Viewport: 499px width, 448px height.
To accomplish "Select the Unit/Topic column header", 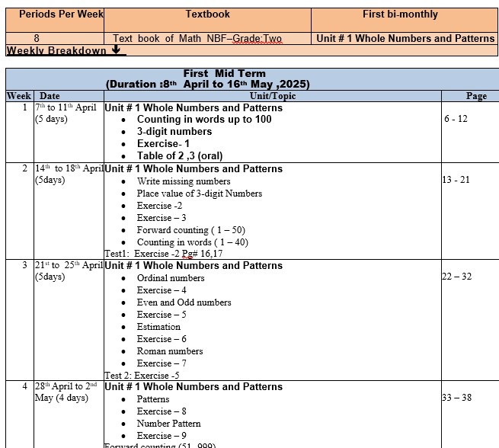I will [273, 96].
